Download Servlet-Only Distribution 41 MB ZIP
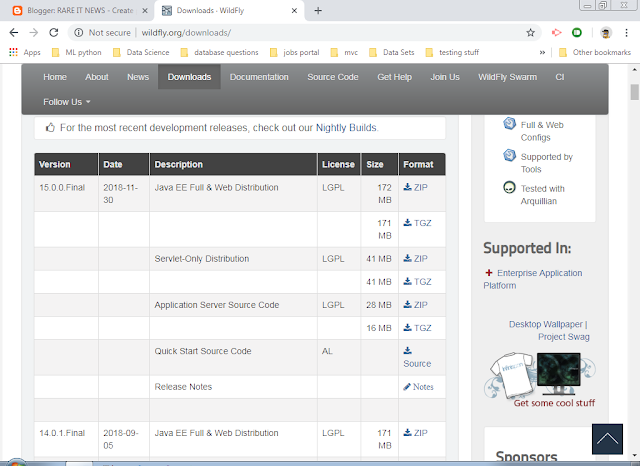 pos(416,258)
